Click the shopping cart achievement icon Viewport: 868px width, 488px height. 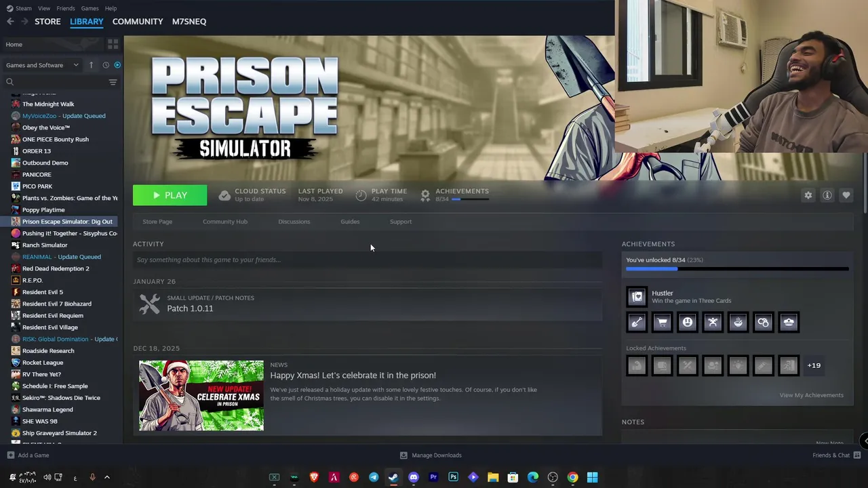(662, 323)
